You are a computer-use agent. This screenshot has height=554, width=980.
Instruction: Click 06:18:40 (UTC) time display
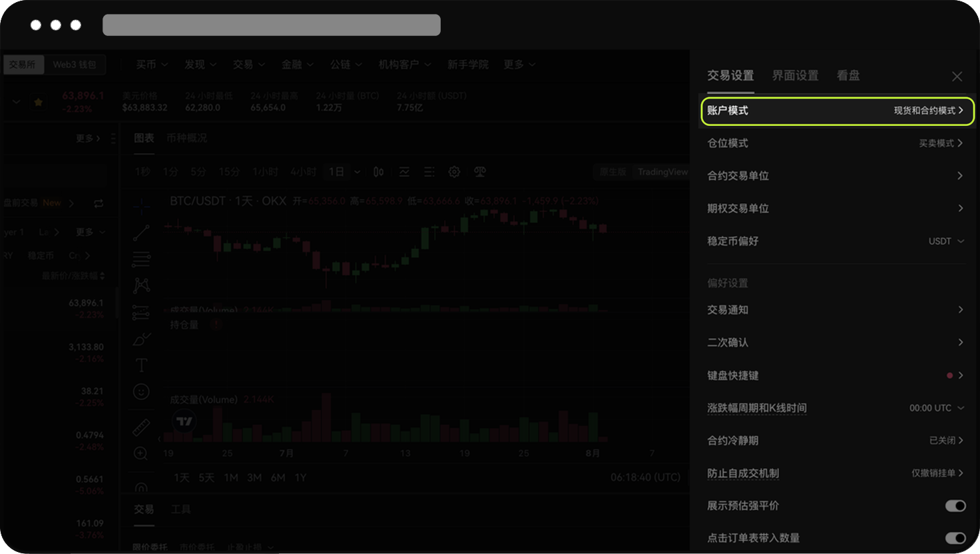645,477
